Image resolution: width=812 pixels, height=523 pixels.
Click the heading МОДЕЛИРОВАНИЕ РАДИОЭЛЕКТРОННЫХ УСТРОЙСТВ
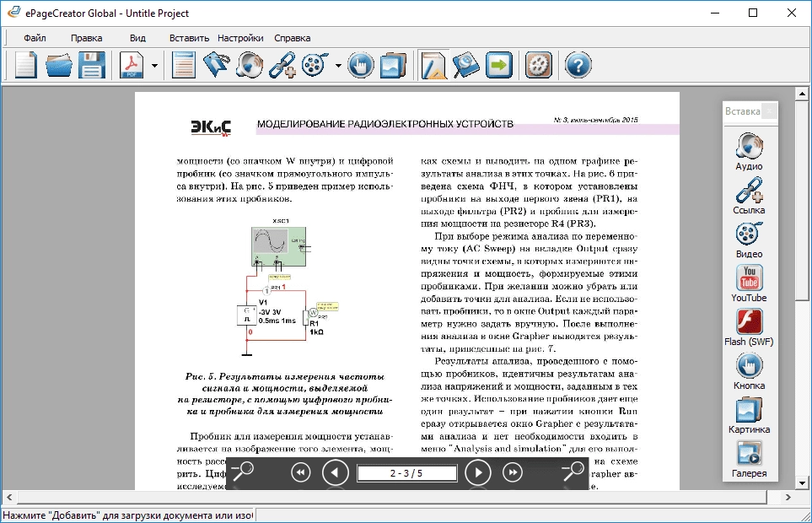click(x=385, y=124)
